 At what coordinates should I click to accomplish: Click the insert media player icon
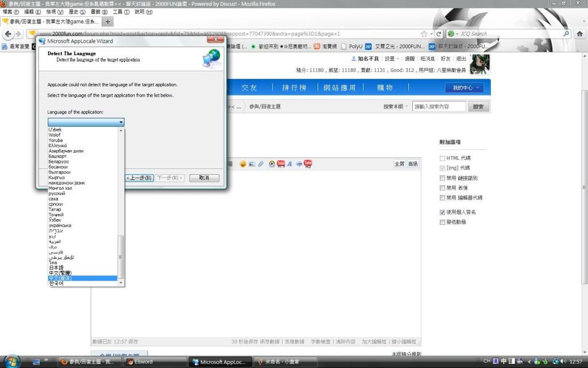click(x=272, y=164)
